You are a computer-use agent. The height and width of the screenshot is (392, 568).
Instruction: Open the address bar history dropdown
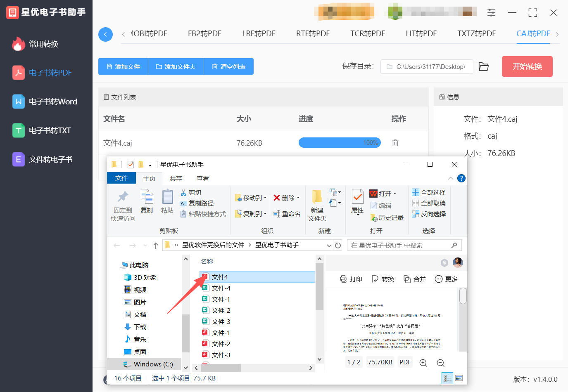[329, 245]
